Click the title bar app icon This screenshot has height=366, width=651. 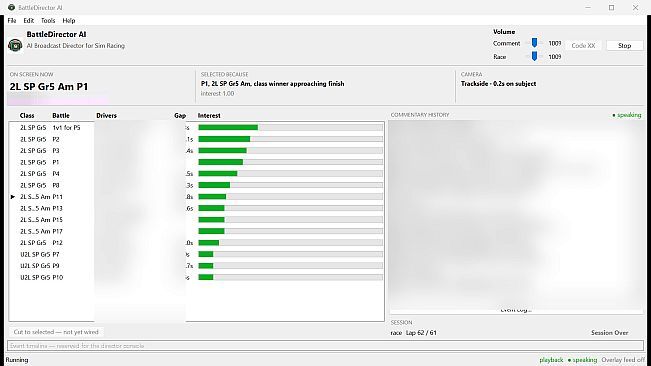(x=11, y=7)
